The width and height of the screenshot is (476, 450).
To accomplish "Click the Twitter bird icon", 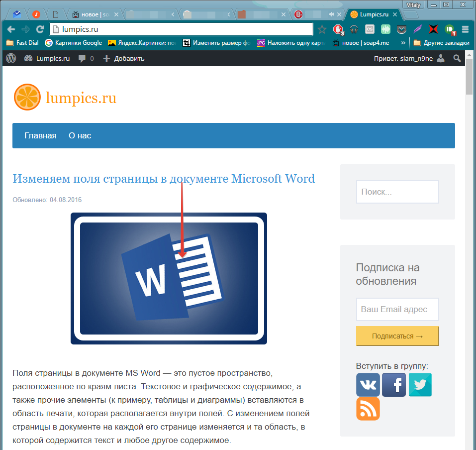I will click(x=420, y=385).
